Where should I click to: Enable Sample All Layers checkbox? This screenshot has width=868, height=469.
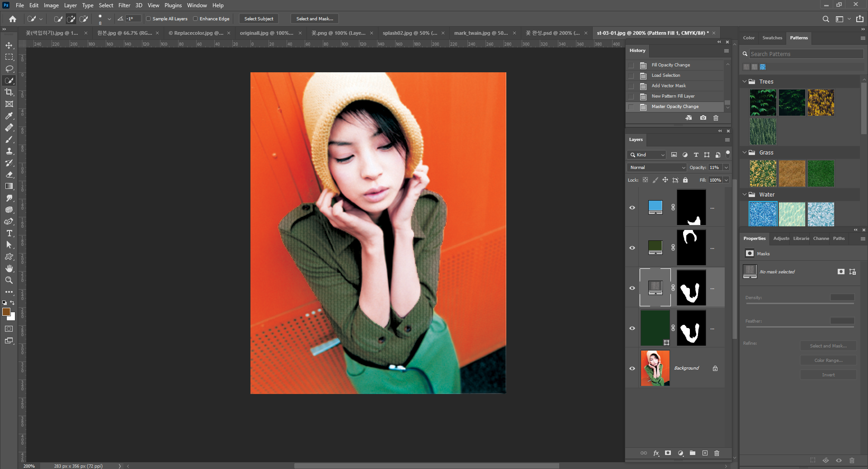[x=148, y=19]
